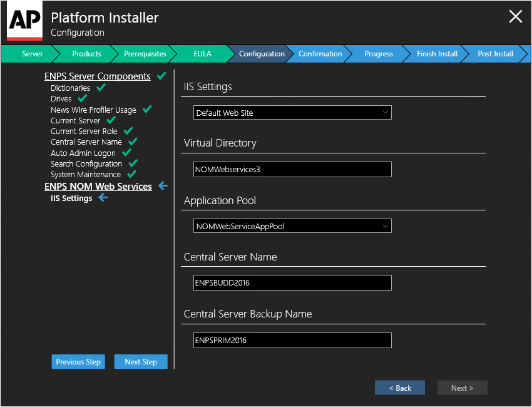Select the Progress wizard step

point(379,54)
